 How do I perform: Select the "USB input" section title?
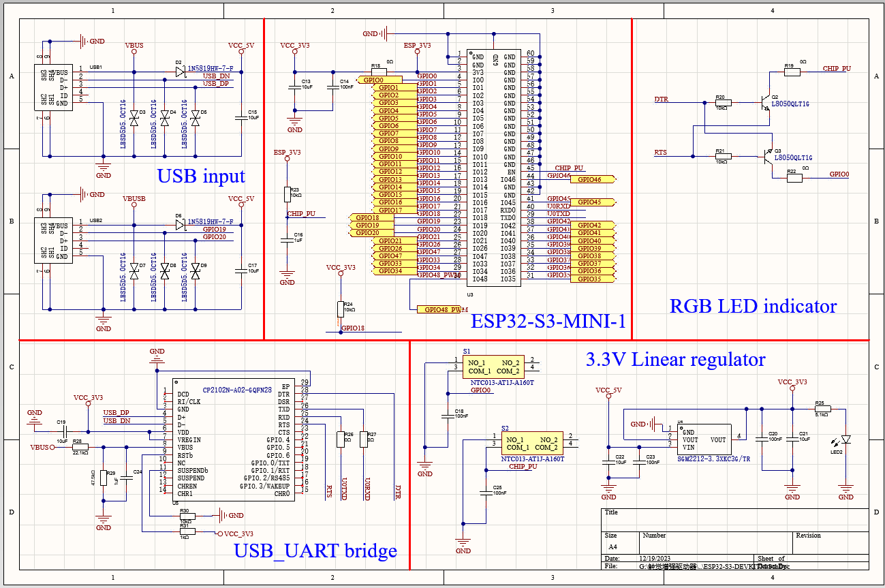201,176
